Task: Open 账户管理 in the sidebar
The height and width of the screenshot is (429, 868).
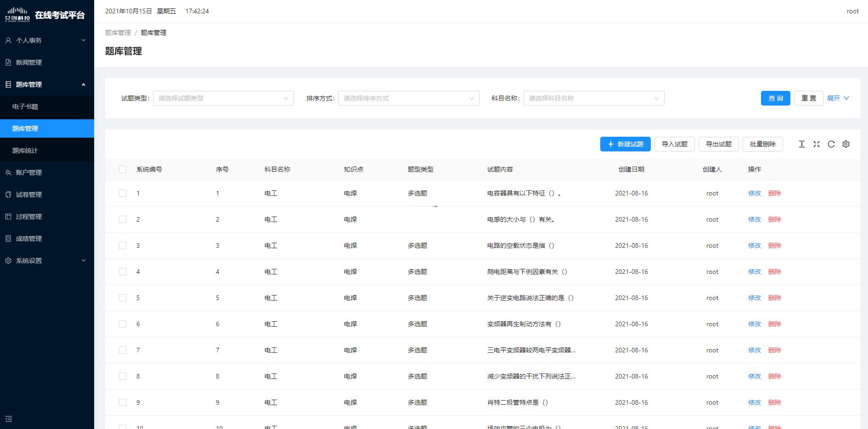Action: pos(29,173)
